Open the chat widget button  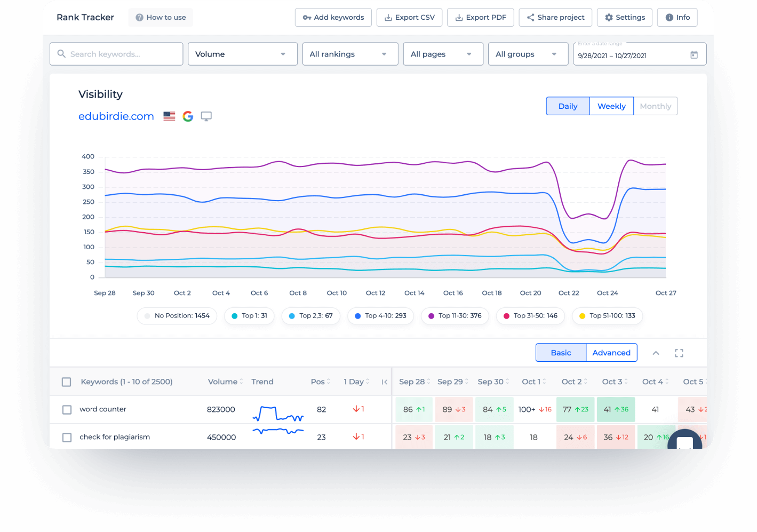[x=685, y=440]
